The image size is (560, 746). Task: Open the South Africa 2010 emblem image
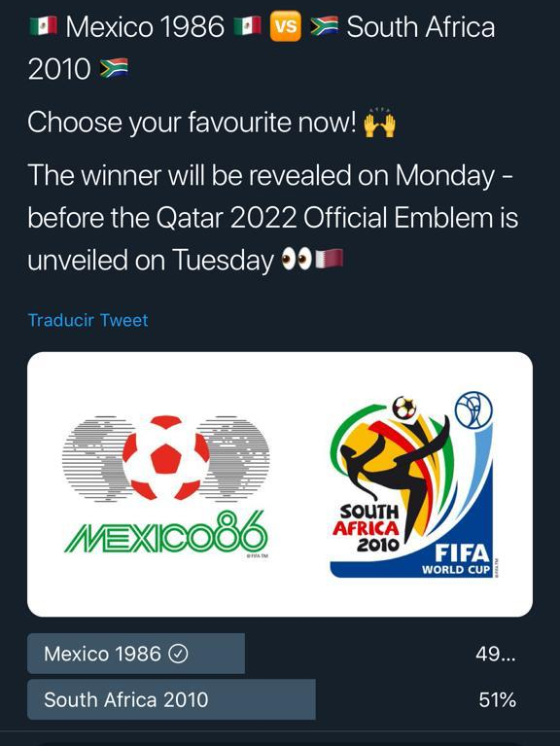[x=412, y=484]
